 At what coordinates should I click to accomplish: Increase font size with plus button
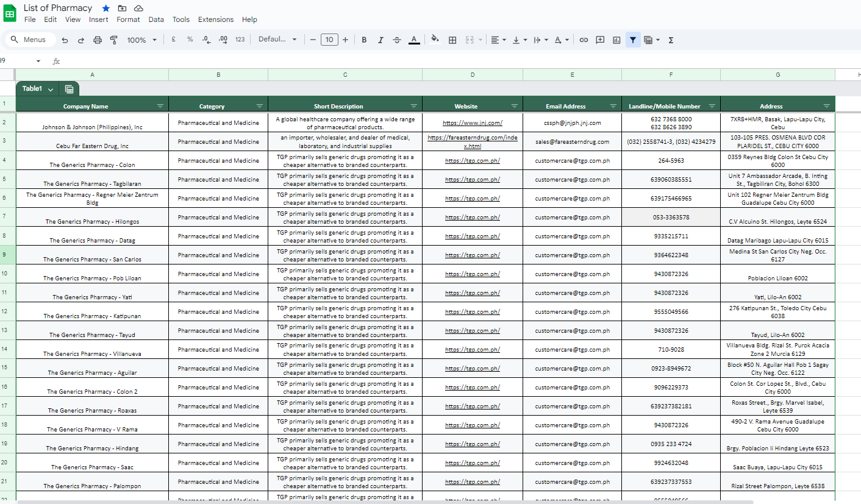tap(345, 40)
